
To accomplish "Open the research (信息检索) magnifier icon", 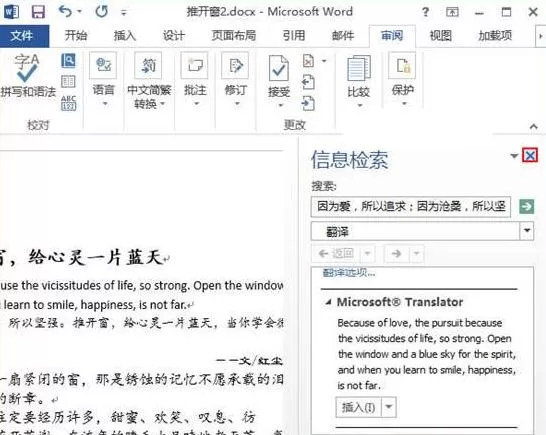I will tap(68, 61).
